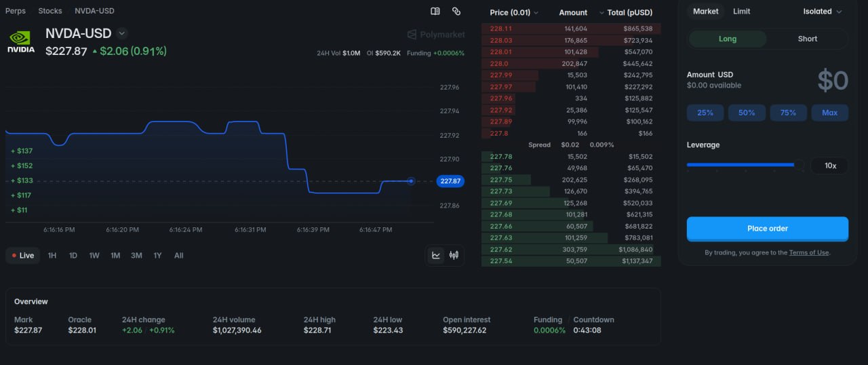Click the 227.69 bid price row
Image resolution: width=868 pixels, height=365 pixels.
point(571,203)
